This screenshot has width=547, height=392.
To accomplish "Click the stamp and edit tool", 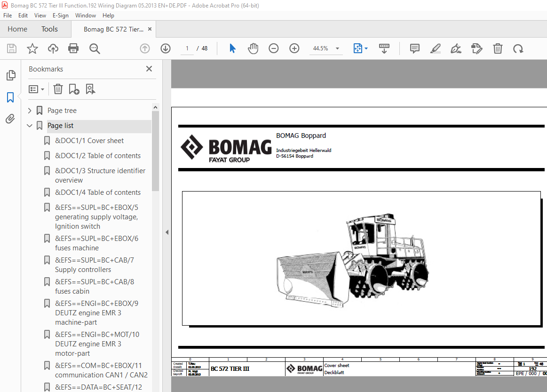I will point(476,48).
